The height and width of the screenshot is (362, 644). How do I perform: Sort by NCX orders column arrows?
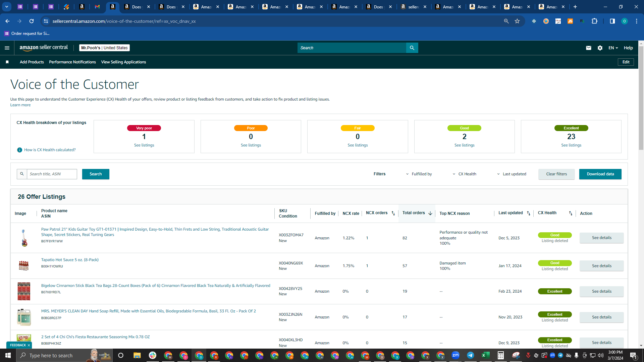coord(393,213)
